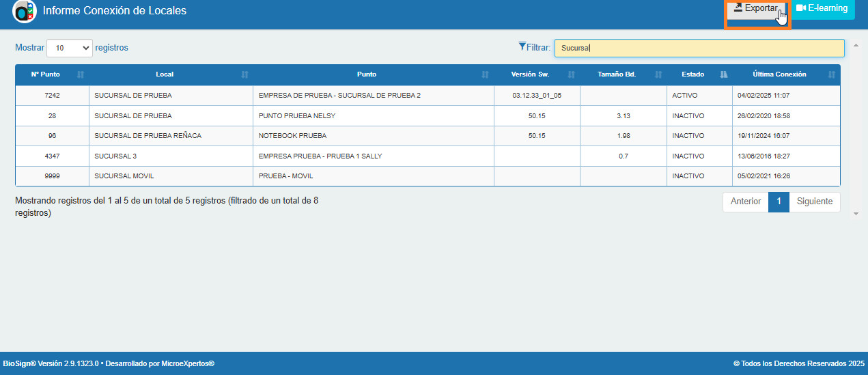Viewport: 868px width, 375px height.
Task: Click SUCURSAL DE PRUEBA REÑACA cell
Action: pyautogui.click(x=171, y=136)
